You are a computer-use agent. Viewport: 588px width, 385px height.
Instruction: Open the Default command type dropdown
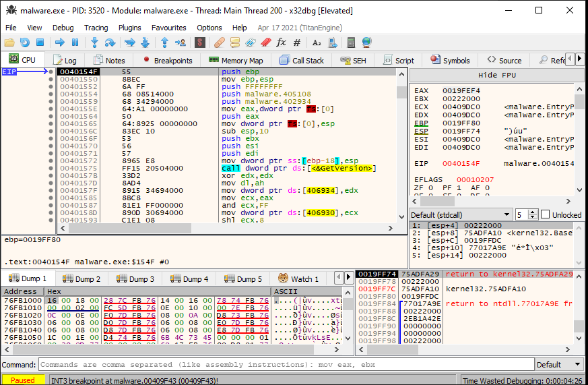point(559,365)
